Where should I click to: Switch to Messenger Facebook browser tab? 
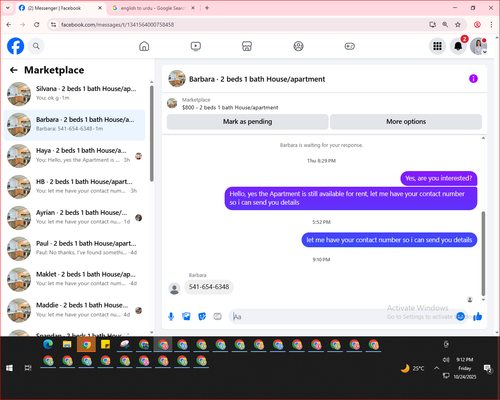[x=60, y=8]
